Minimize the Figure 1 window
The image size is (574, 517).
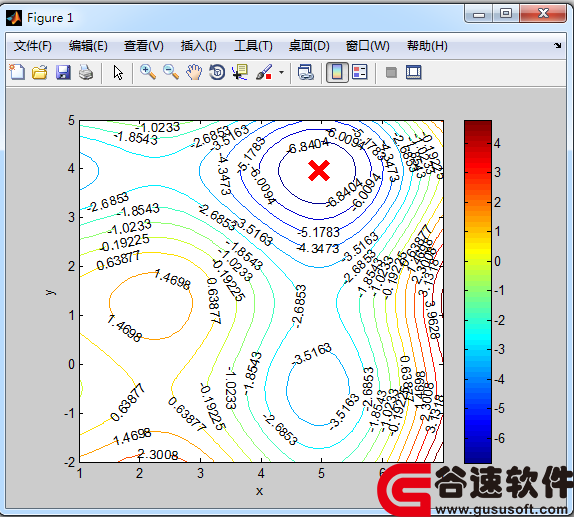479,15
